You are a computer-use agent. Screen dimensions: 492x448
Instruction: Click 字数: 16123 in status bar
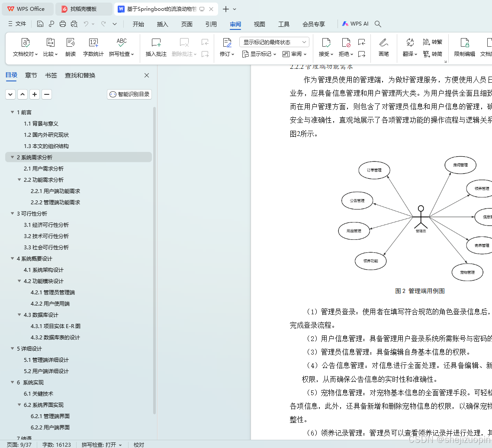tap(57, 445)
